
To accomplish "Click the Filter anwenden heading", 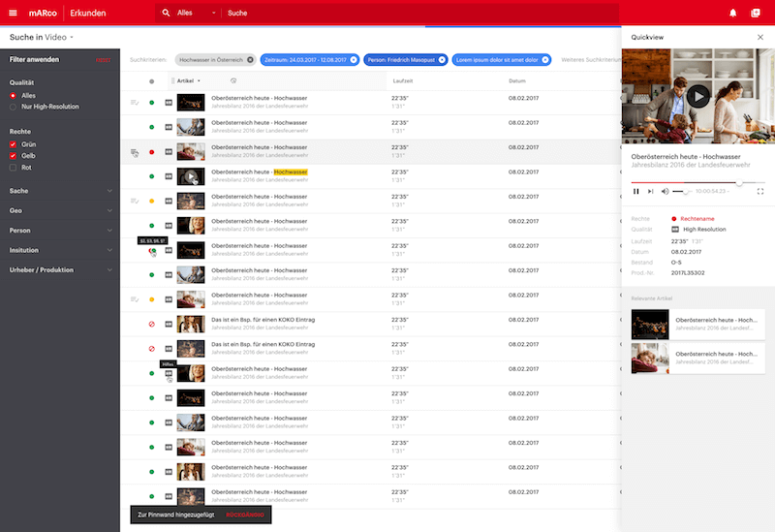I will [x=34, y=59].
